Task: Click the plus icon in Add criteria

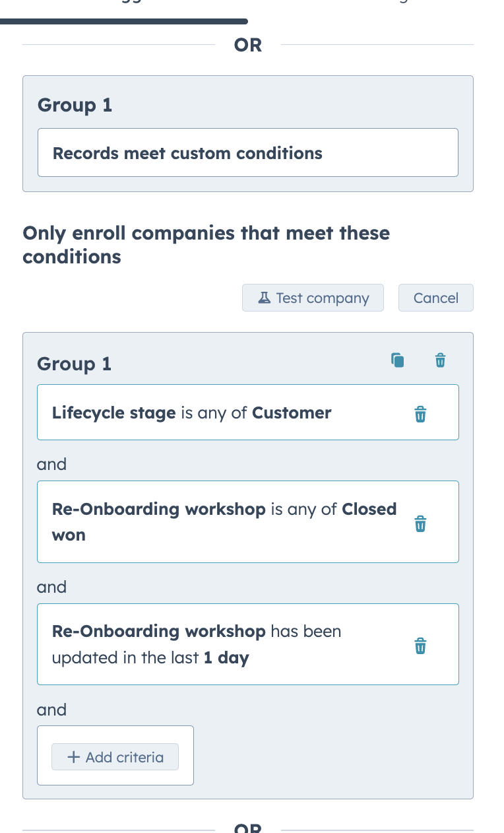Action: (x=74, y=757)
